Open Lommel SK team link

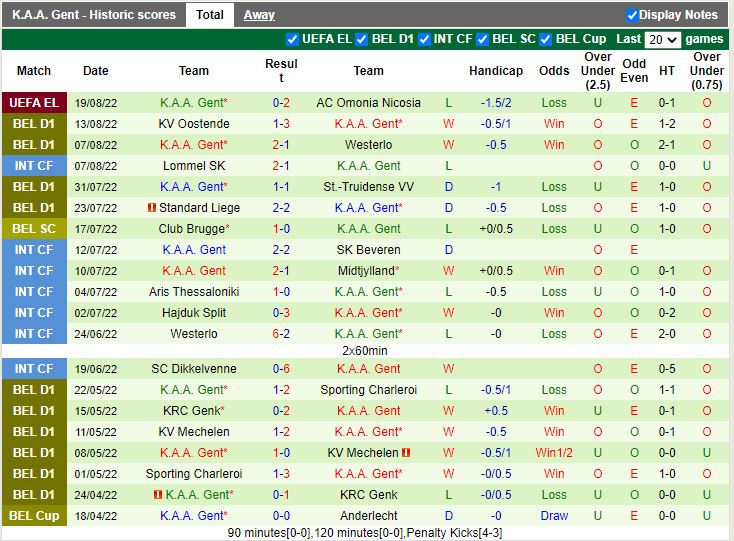[x=194, y=166]
